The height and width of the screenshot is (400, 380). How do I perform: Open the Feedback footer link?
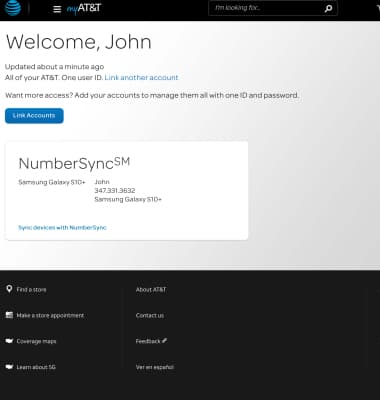click(x=148, y=341)
